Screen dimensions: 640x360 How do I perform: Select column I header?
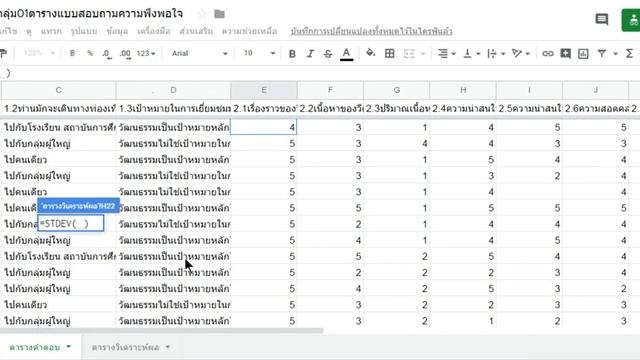(x=529, y=90)
